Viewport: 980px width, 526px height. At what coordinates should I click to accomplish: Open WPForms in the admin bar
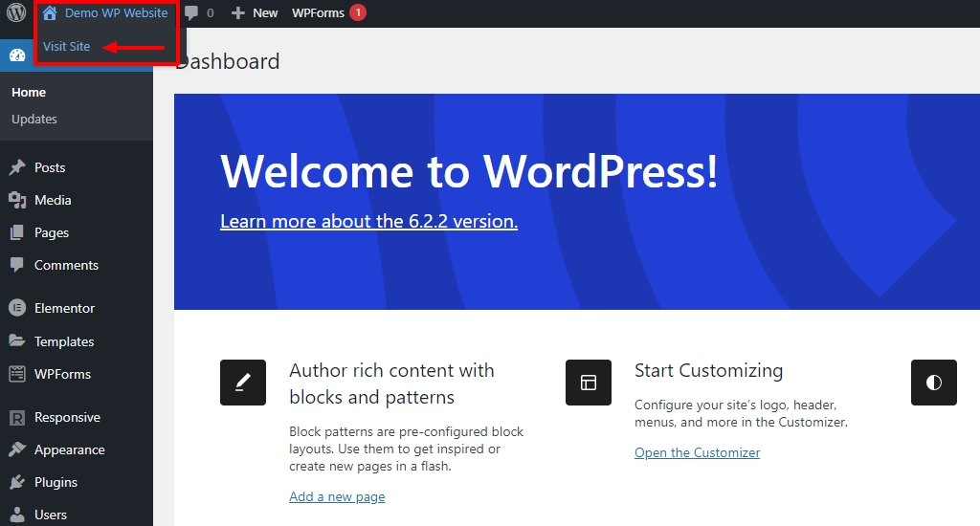pyautogui.click(x=318, y=12)
